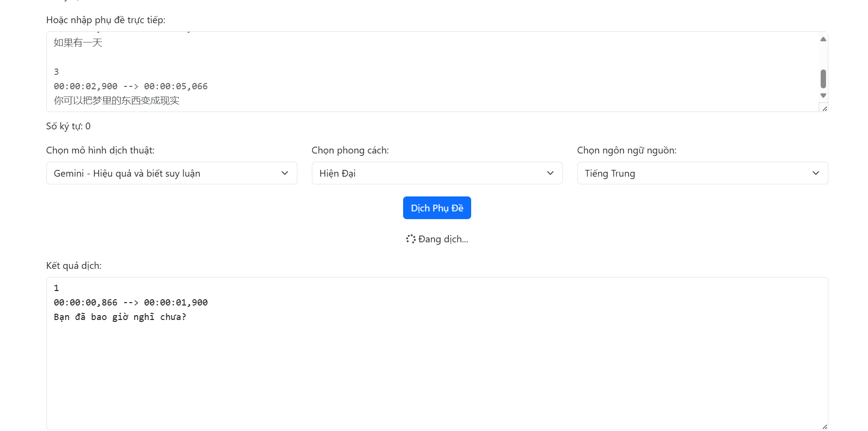Click the 如果有一天 line in the input box
Screen dimensions: 868x431
click(x=78, y=43)
